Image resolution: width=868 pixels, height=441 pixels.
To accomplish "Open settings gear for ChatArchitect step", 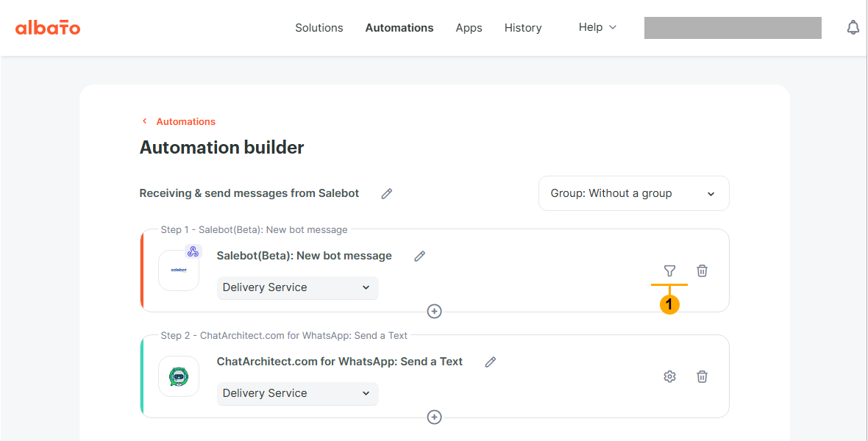I will (x=670, y=376).
